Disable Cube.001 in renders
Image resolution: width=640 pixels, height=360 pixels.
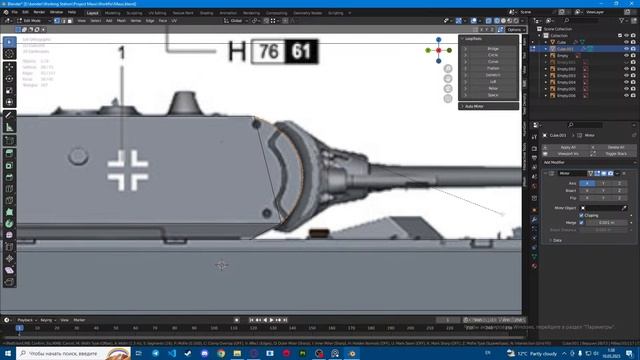[633, 49]
